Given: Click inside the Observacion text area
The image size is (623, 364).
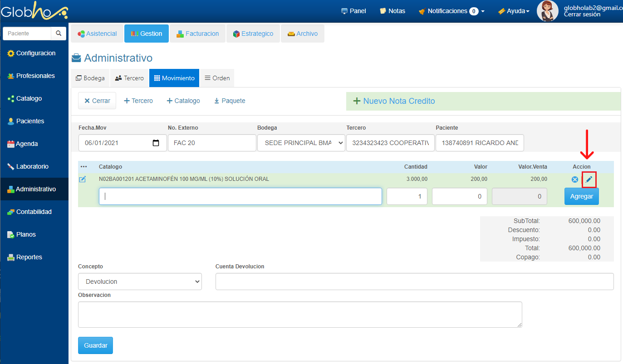Looking at the screenshot, I should (x=299, y=314).
